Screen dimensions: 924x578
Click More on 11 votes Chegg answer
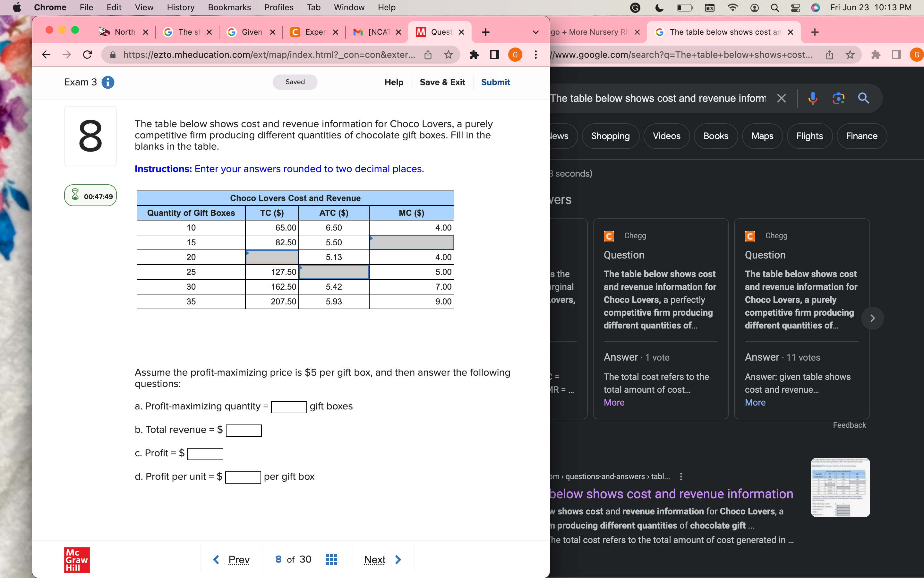click(755, 403)
